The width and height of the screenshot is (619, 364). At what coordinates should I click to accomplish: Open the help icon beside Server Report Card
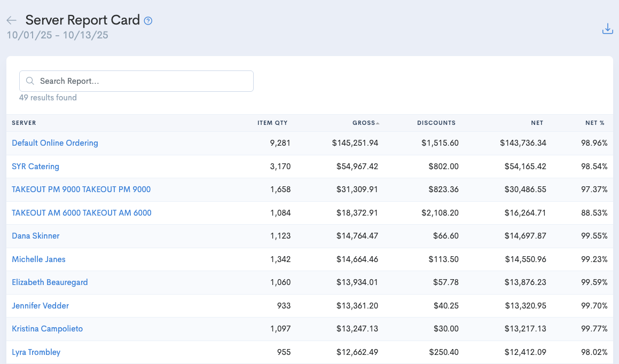(148, 21)
